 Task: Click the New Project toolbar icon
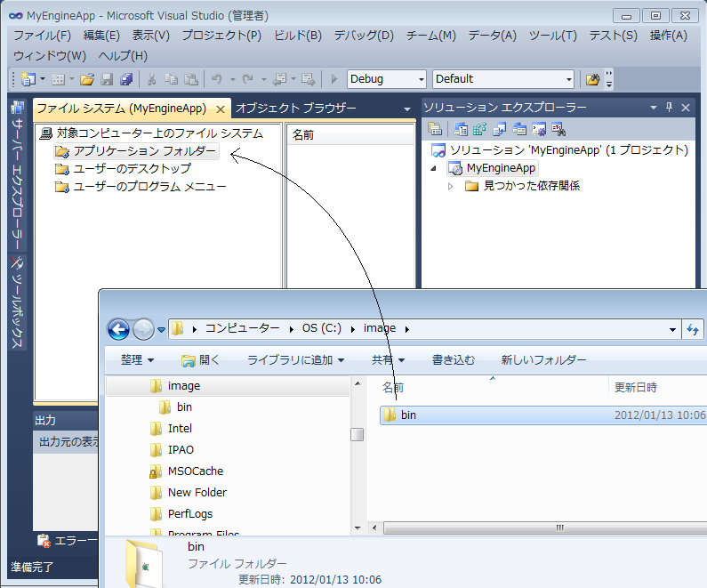(x=28, y=79)
